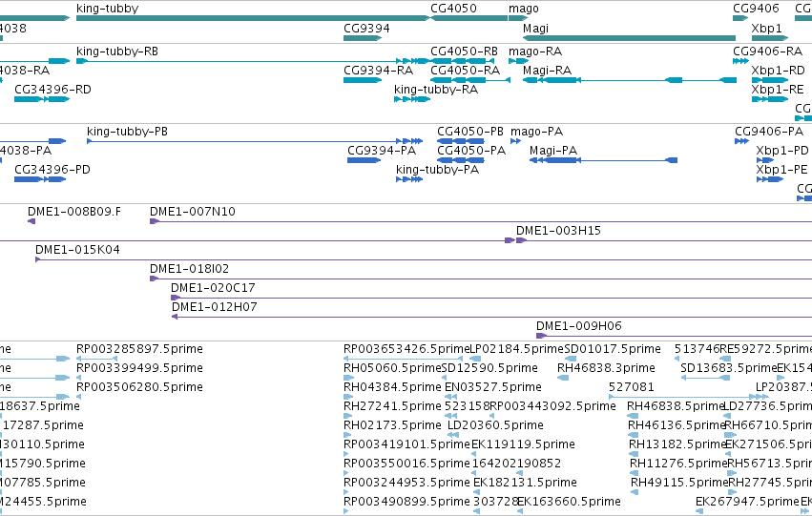812x516 pixels.
Task: Click the CG4050 gene feature
Action: pyautogui.click(x=468, y=18)
